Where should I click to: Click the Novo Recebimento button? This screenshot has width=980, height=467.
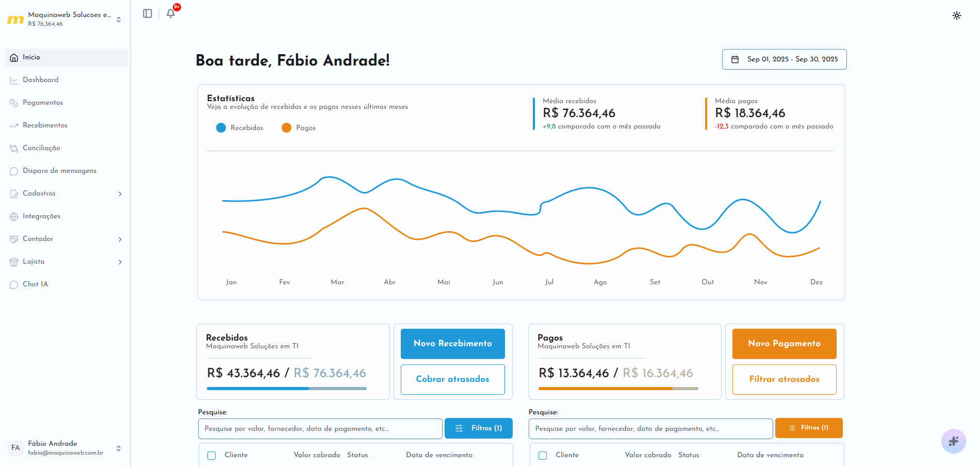click(x=452, y=344)
